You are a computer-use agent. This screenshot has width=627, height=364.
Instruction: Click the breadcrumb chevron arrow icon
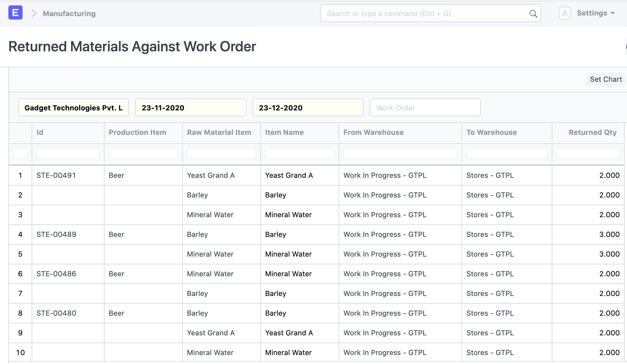pos(34,13)
